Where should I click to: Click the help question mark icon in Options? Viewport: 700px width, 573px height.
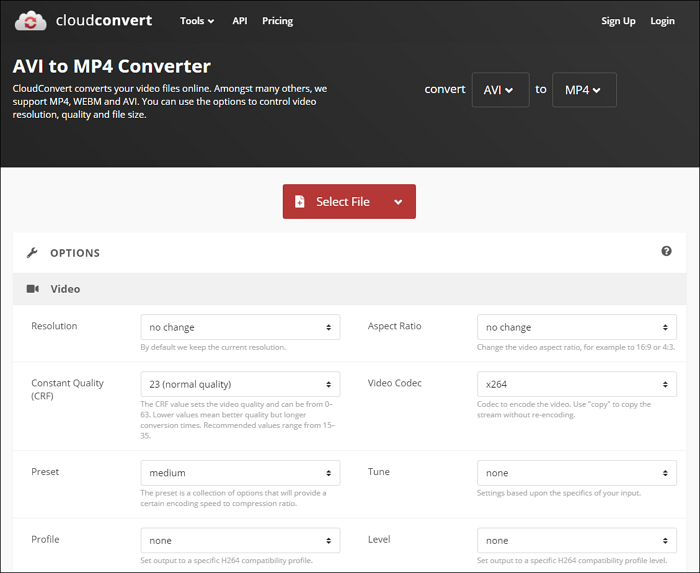666,252
